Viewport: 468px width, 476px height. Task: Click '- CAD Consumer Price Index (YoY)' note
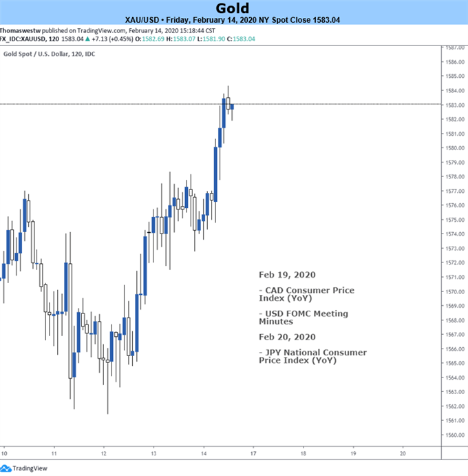[x=306, y=294]
